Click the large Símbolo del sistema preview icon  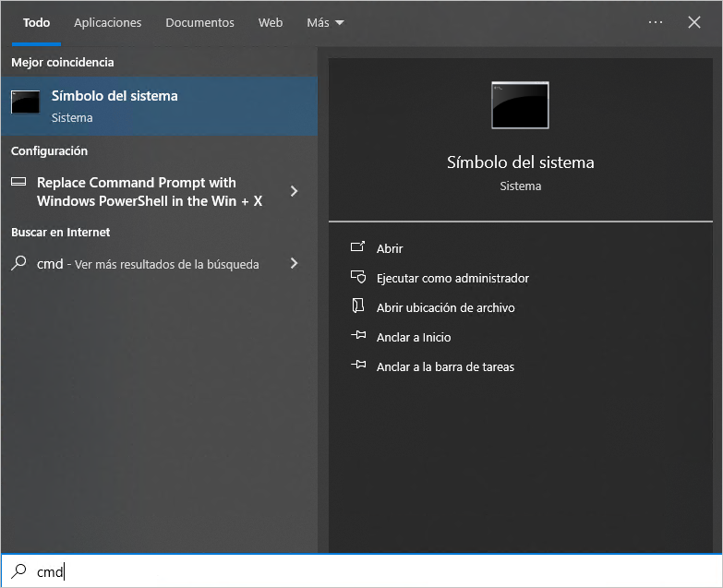coord(520,105)
